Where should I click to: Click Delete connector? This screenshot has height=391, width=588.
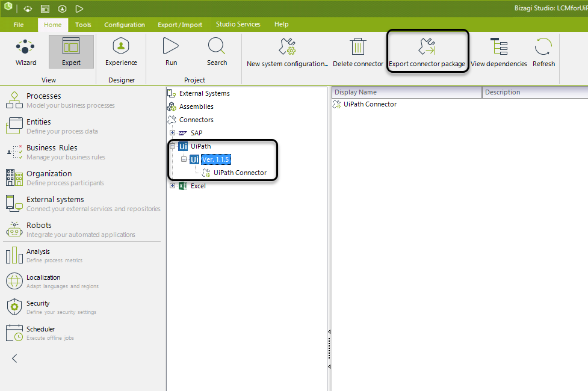tap(357, 53)
